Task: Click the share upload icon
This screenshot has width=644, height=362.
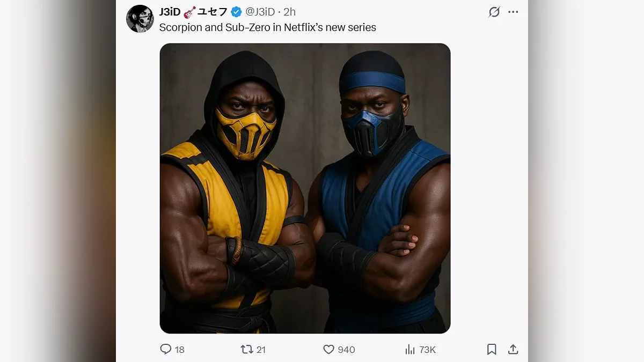Action: click(x=513, y=349)
